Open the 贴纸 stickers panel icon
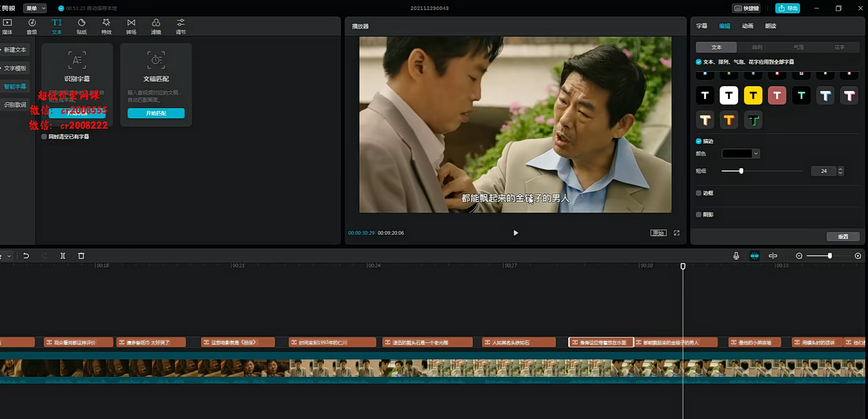868x419 pixels. coord(82,26)
